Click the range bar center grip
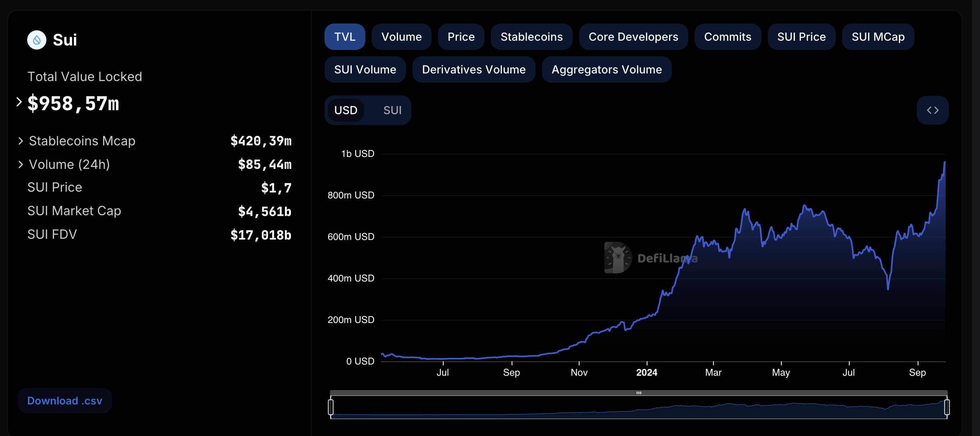Viewport: 980px width, 436px height. 639,393
